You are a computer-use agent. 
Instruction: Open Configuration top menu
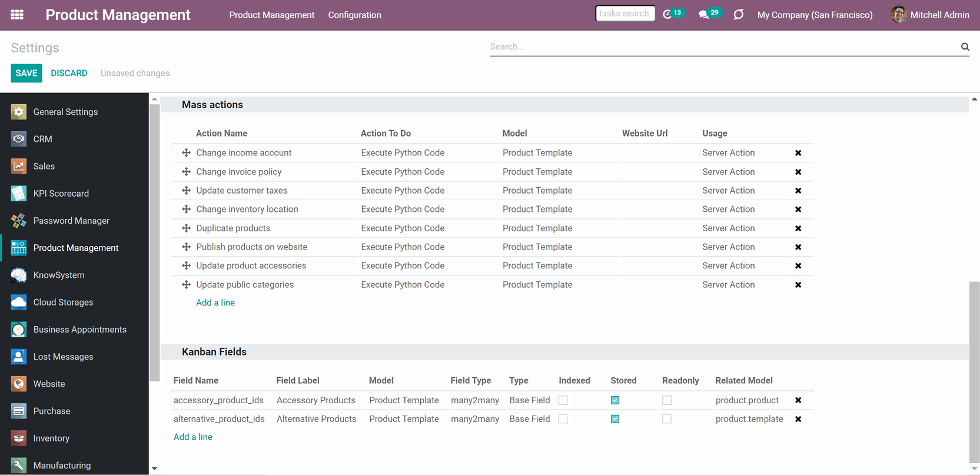coord(354,15)
